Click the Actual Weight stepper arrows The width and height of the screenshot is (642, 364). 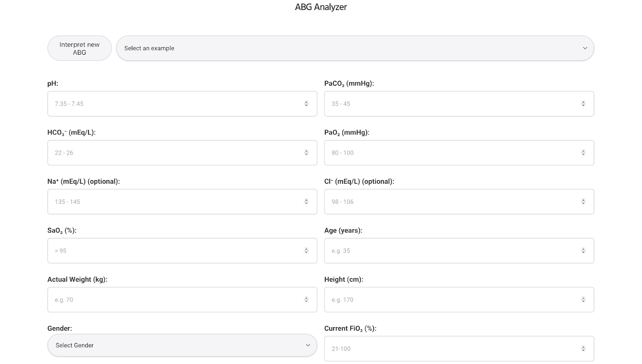(x=306, y=300)
